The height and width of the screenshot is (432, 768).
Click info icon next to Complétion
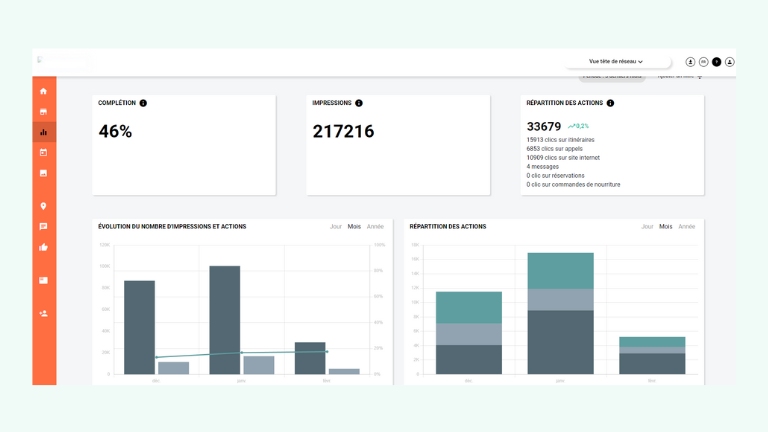[143, 103]
